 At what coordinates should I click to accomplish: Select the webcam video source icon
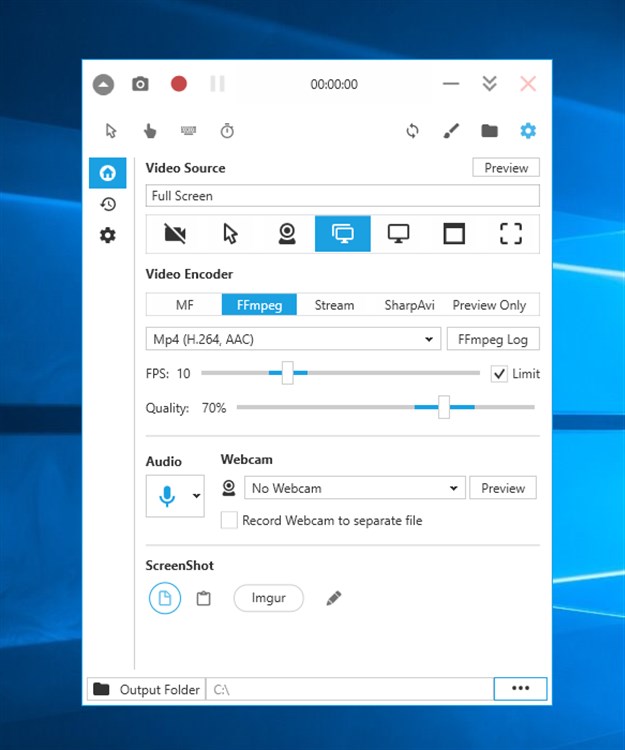(287, 234)
